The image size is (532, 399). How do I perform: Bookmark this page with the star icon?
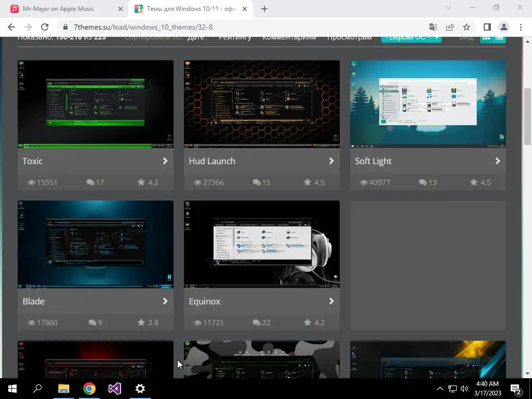[467, 27]
